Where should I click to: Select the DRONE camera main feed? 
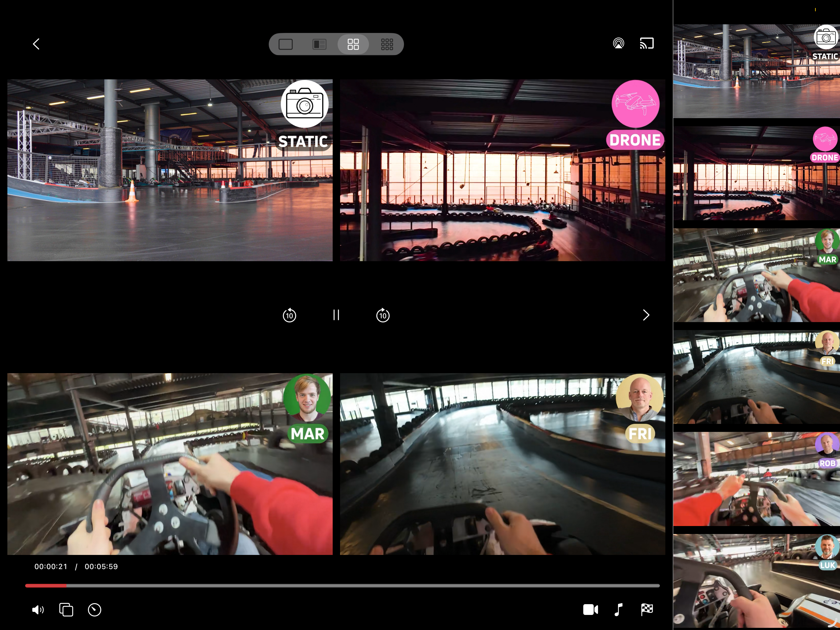(x=502, y=170)
